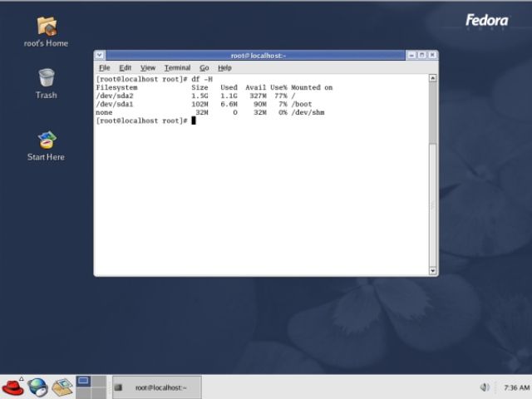Open the Red Hat main menu
532x399 pixels.
[13, 387]
